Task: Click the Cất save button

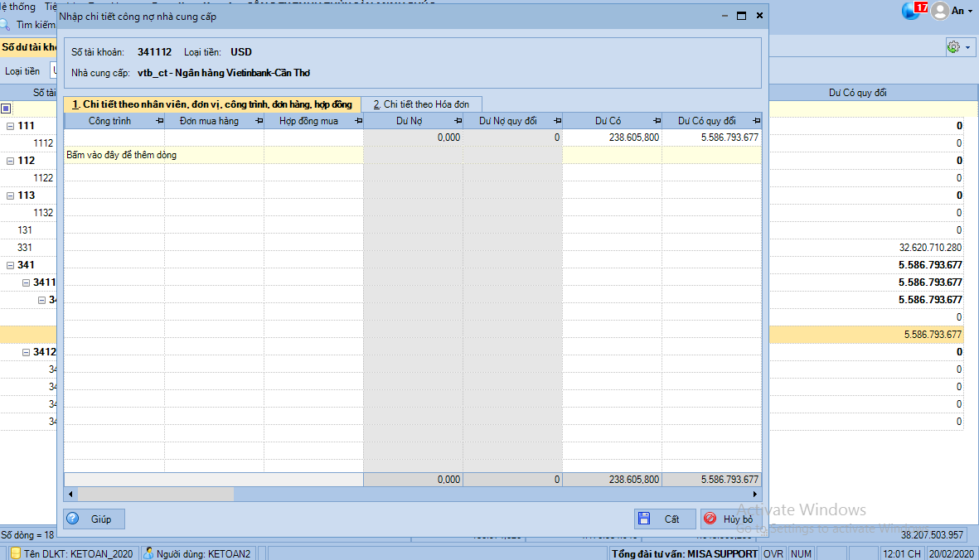Action: click(x=663, y=519)
